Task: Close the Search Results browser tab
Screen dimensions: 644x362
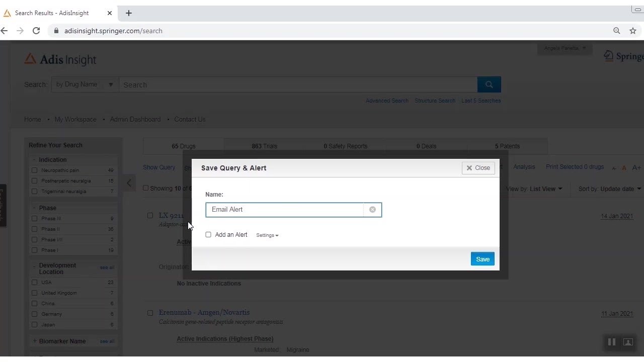Action: coord(110,13)
